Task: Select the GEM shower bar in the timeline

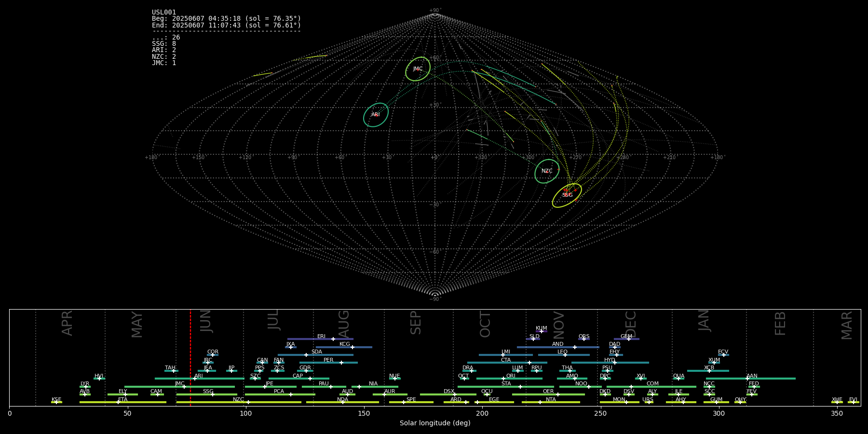Action: click(x=626, y=339)
